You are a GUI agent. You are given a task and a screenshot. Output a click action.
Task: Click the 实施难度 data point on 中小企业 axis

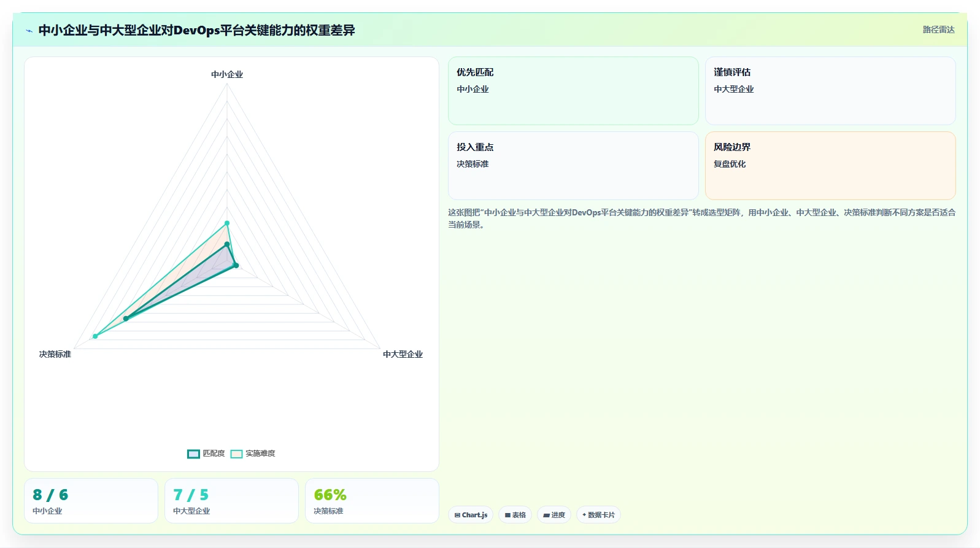coord(227,223)
